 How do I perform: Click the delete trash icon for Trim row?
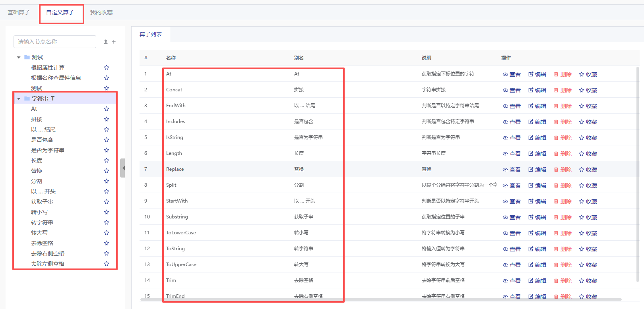pos(556,281)
